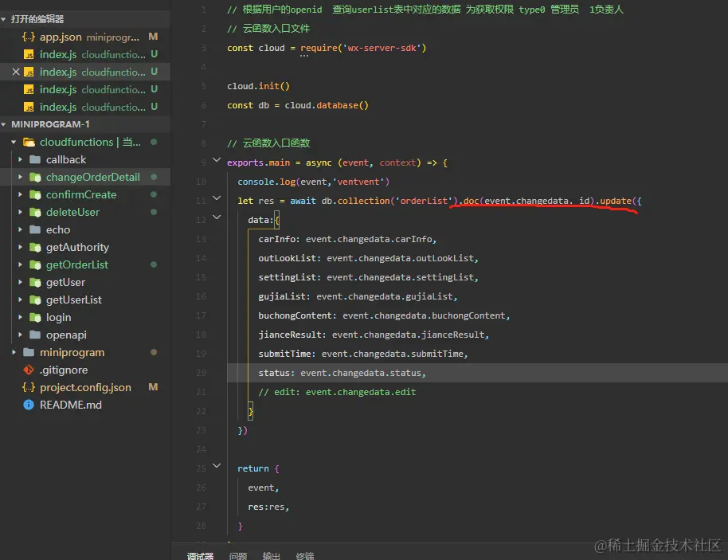Click line 20 status code line
The width and height of the screenshot is (728, 560).
pos(342,373)
